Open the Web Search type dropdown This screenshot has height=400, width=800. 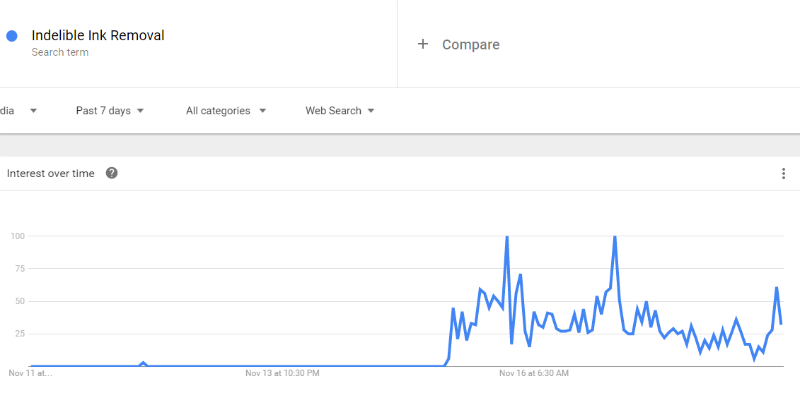(340, 111)
